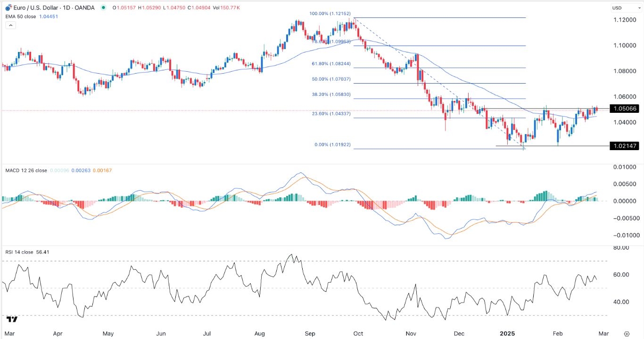Click the TradingView logo on the chart

pyautogui.click(x=12, y=320)
